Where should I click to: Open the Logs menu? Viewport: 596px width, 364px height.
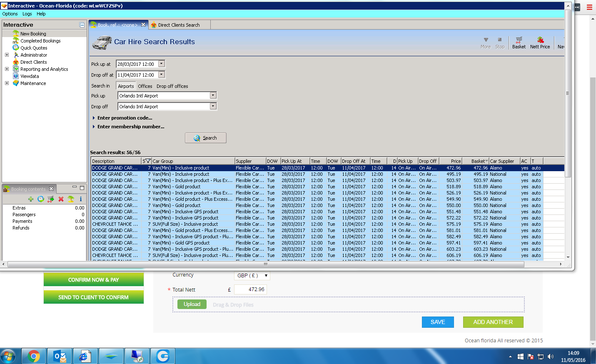[27, 14]
